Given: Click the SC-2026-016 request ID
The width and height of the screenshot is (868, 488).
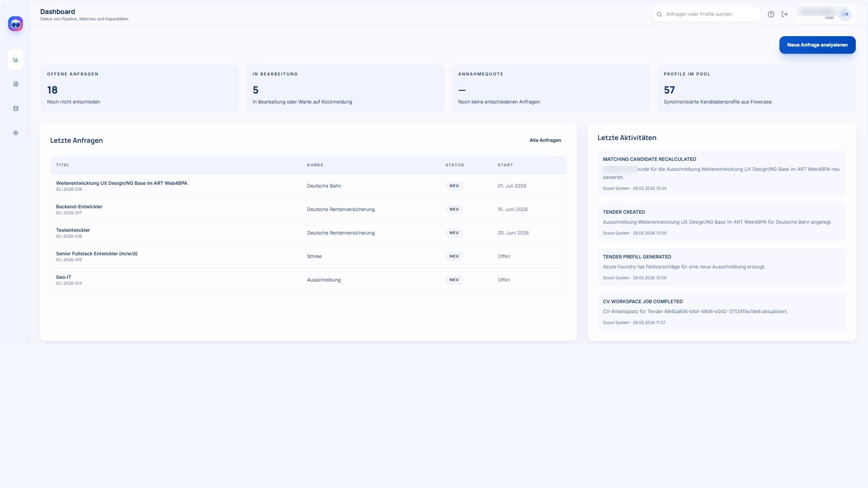Looking at the screenshot, I should [69, 236].
